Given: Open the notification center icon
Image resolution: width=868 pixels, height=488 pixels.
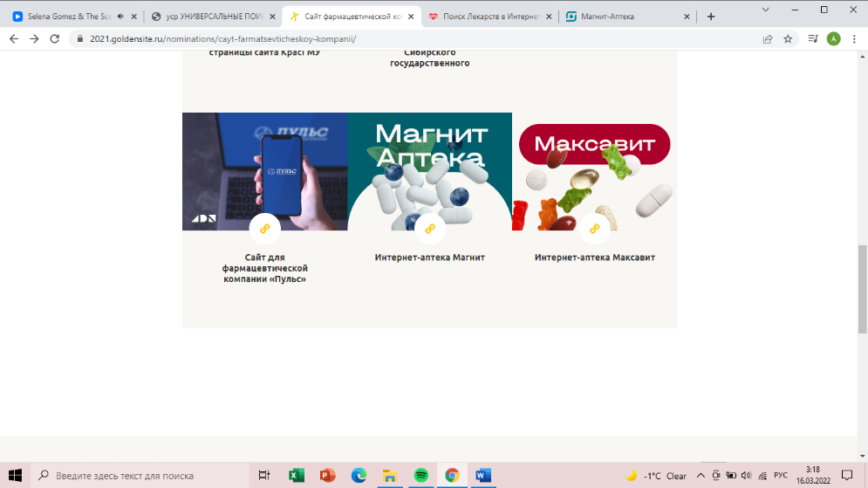Looking at the screenshot, I should tap(847, 475).
